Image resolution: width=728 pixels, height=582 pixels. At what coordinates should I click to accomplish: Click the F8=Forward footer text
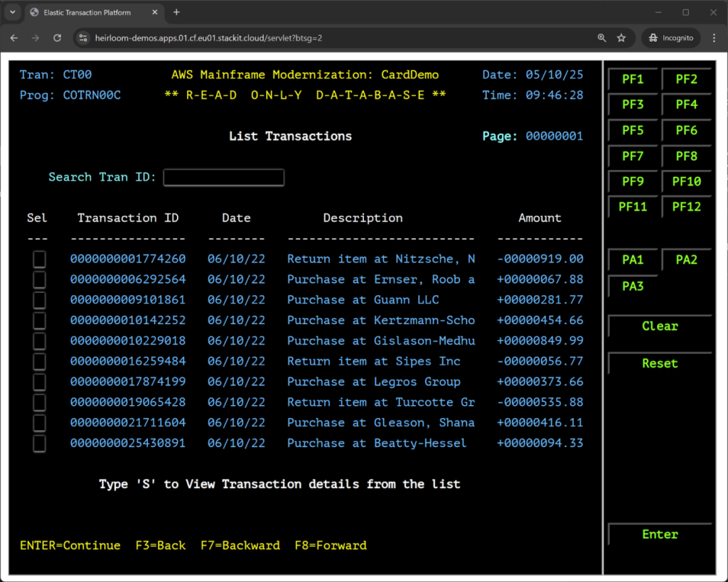[x=331, y=545]
